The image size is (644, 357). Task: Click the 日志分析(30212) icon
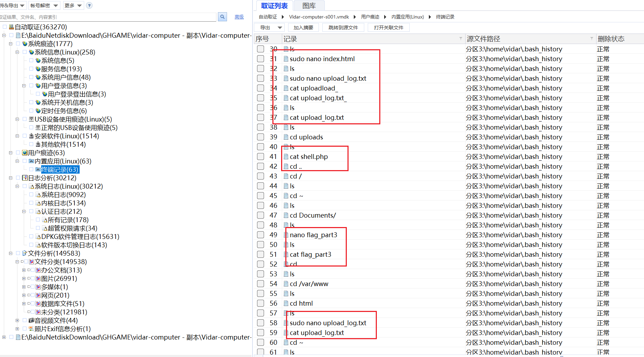click(x=25, y=178)
